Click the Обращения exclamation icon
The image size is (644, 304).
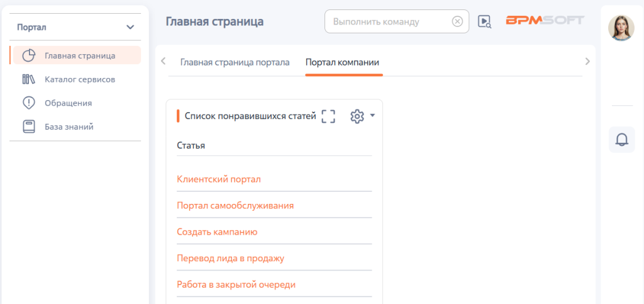tap(28, 103)
